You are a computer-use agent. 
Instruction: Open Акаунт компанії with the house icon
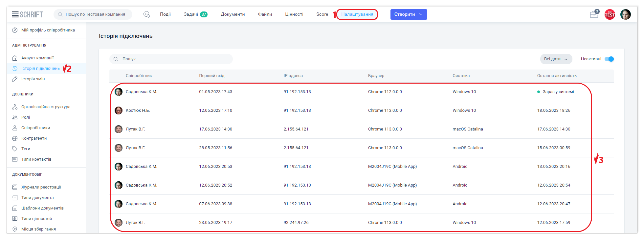click(x=37, y=58)
